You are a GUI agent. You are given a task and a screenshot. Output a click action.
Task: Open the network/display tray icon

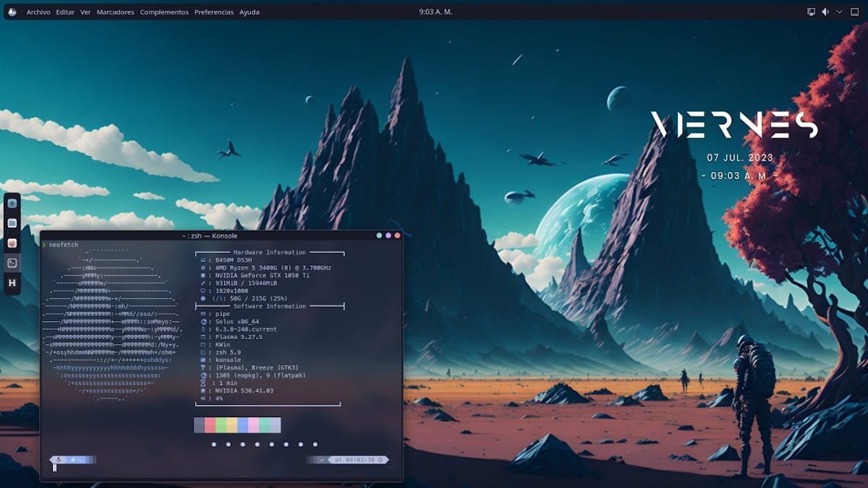coord(812,12)
